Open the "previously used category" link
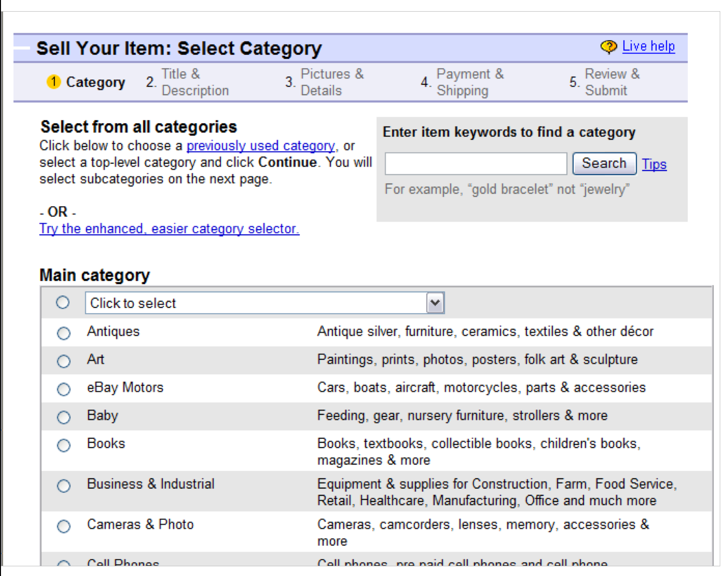The width and height of the screenshot is (728, 576). click(x=260, y=145)
